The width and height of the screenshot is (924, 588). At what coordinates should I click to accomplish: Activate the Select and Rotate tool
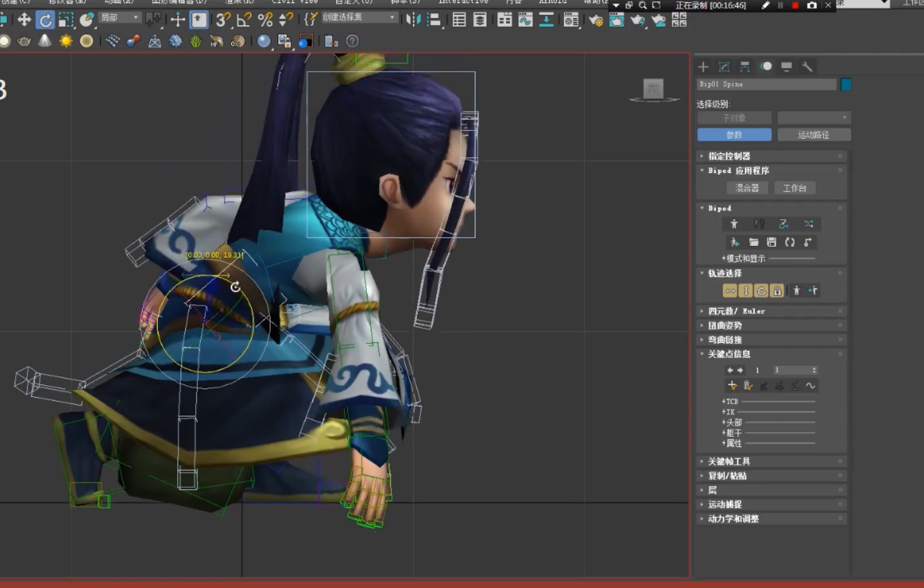point(45,20)
